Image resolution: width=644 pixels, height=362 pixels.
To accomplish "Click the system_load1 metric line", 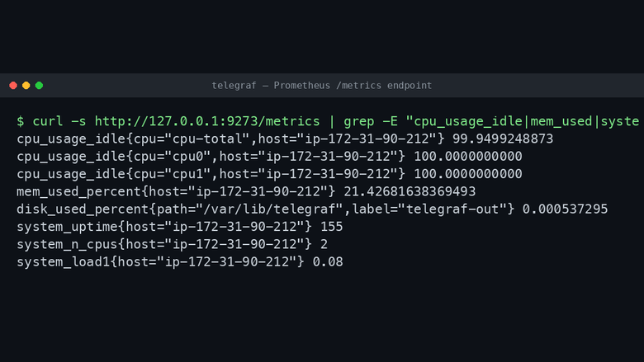I will coord(180,261).
